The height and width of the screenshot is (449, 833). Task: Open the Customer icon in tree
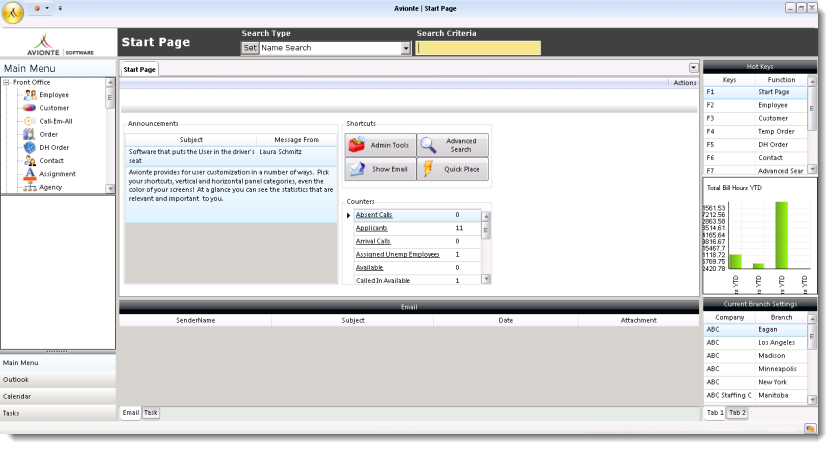[x=30, y=108]
